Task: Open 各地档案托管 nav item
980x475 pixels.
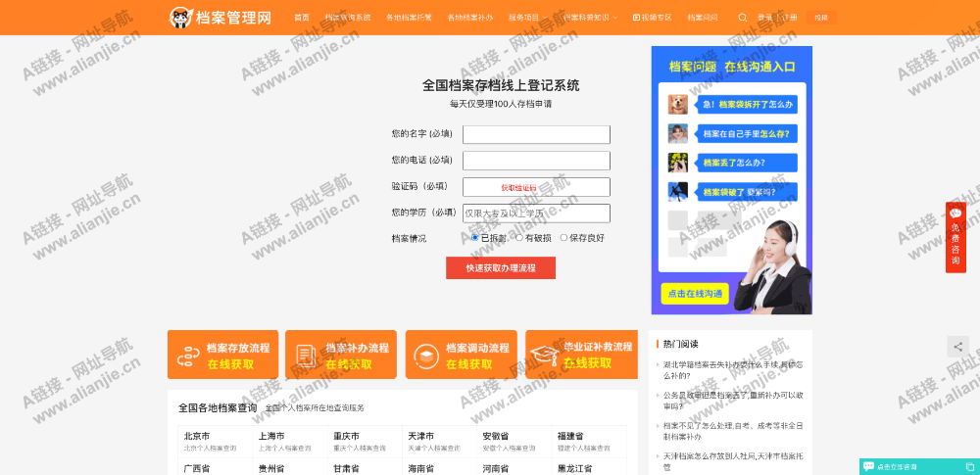Action: [409, 18]
